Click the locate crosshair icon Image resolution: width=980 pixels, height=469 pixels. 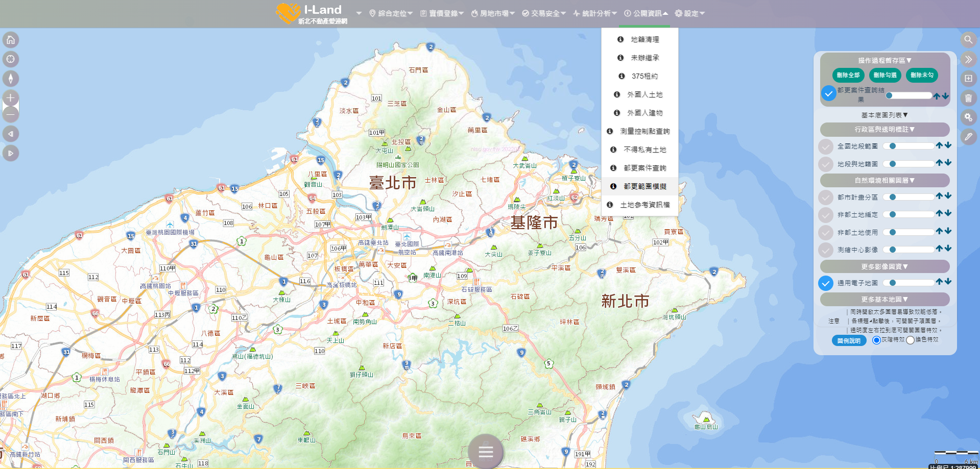[11, 59]
